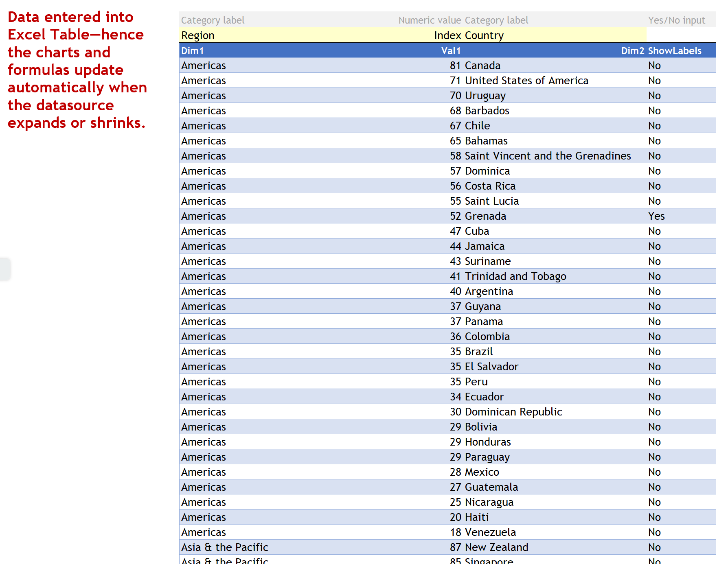
Task: Select the Panama cell
Action: coord(555,321)
